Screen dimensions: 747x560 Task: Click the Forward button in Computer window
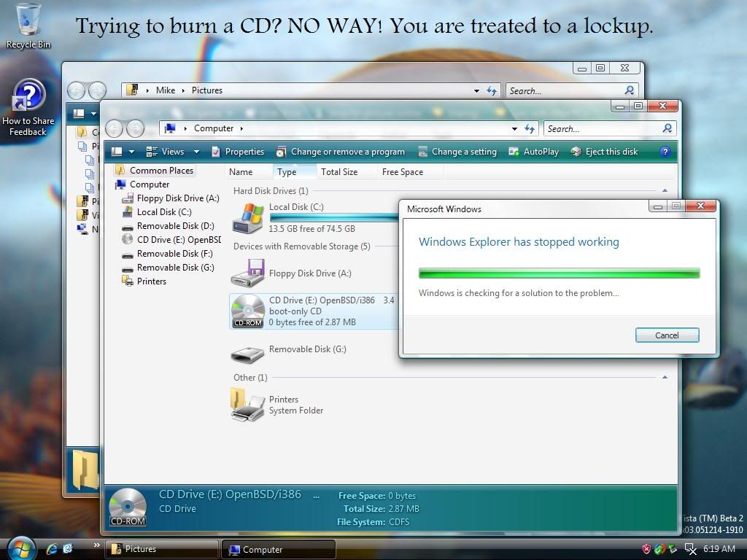135,128
